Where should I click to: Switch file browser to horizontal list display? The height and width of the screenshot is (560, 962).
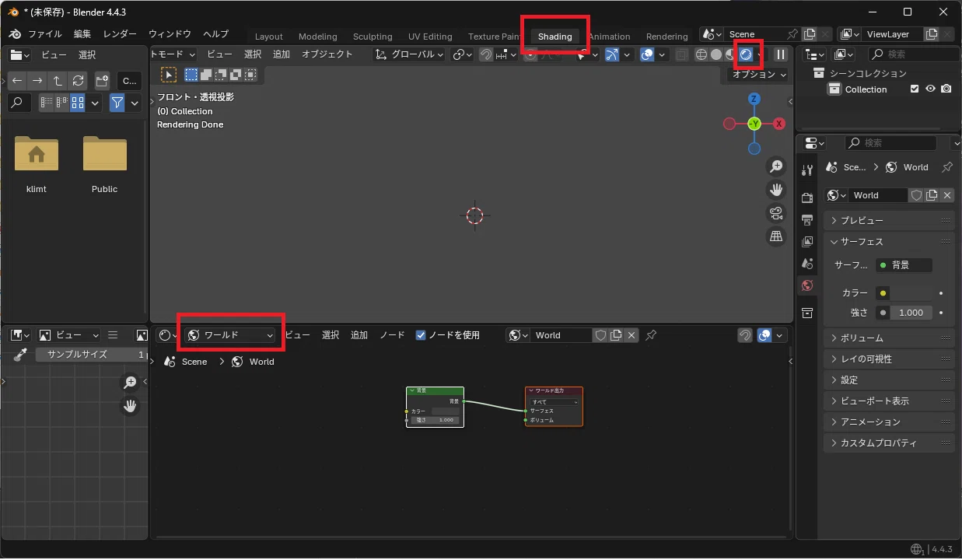pyautogui.click(x=62, y=103)
